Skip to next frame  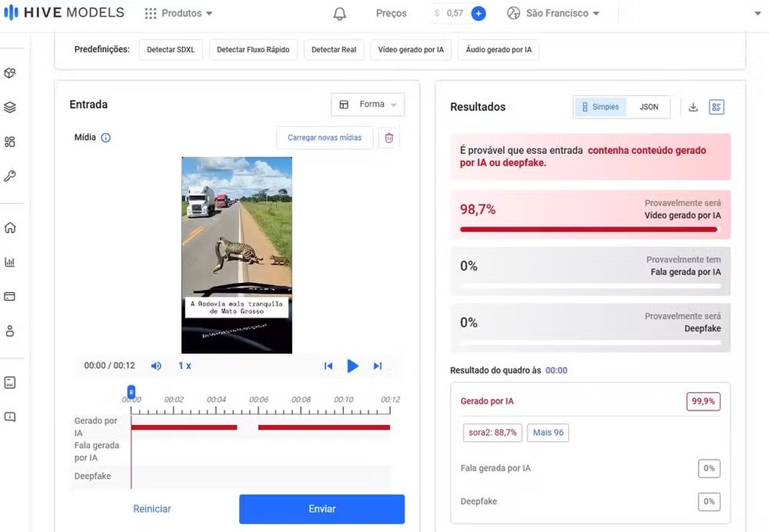[377, 366]
